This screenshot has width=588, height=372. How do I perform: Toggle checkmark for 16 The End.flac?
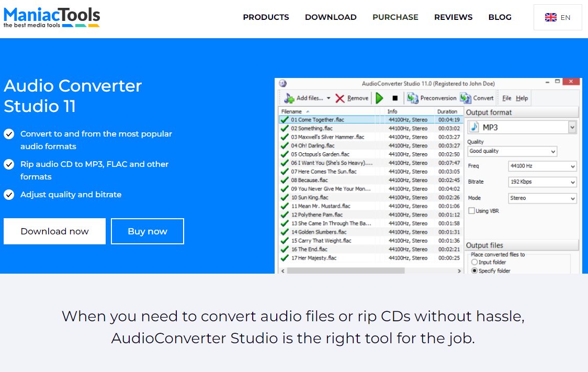pyautogui.click(x=285, y=249)
